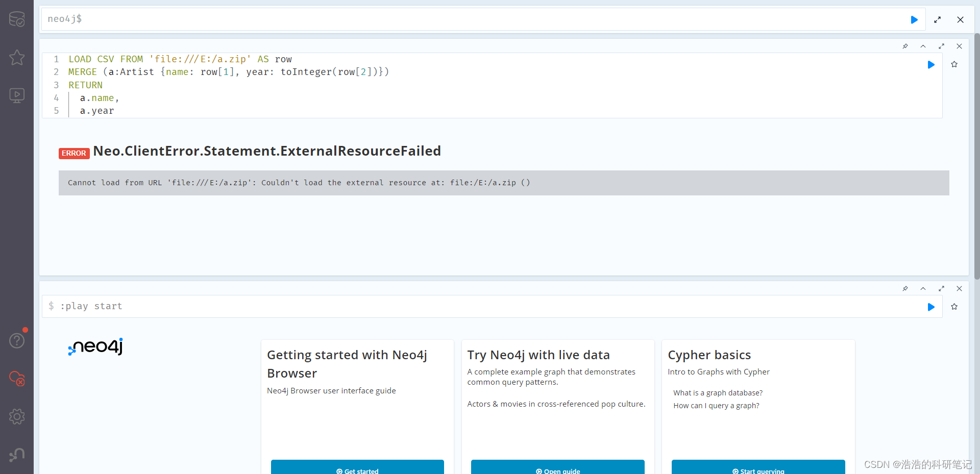Open the Guides sidebar icon

pos(17,95)
